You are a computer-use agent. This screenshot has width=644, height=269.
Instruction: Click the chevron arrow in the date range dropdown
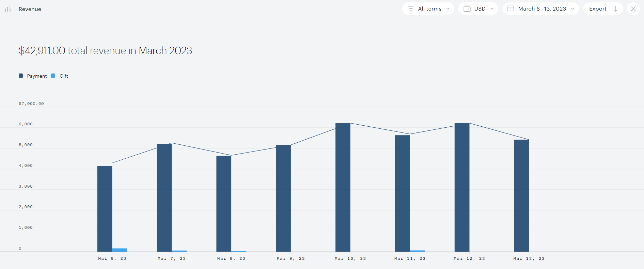pyautogui.click(x=572, y=9)
